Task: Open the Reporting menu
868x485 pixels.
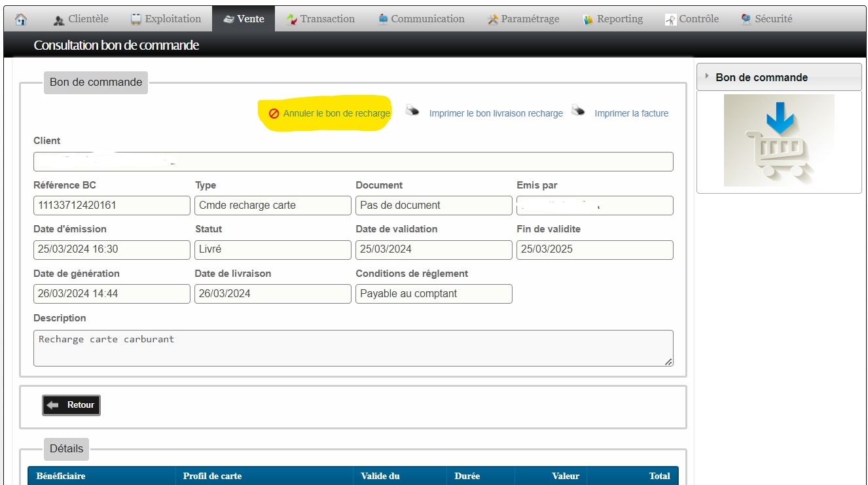Action: 613,19
